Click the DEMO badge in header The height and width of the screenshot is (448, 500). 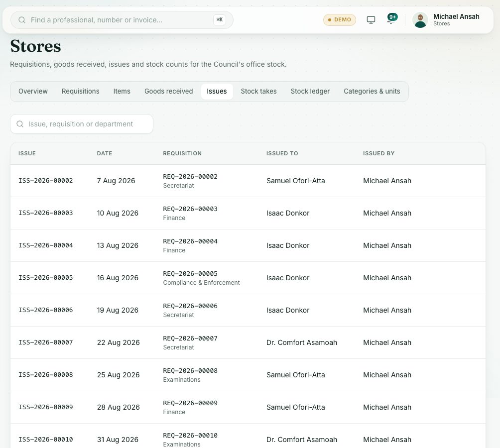click(340, 20)
